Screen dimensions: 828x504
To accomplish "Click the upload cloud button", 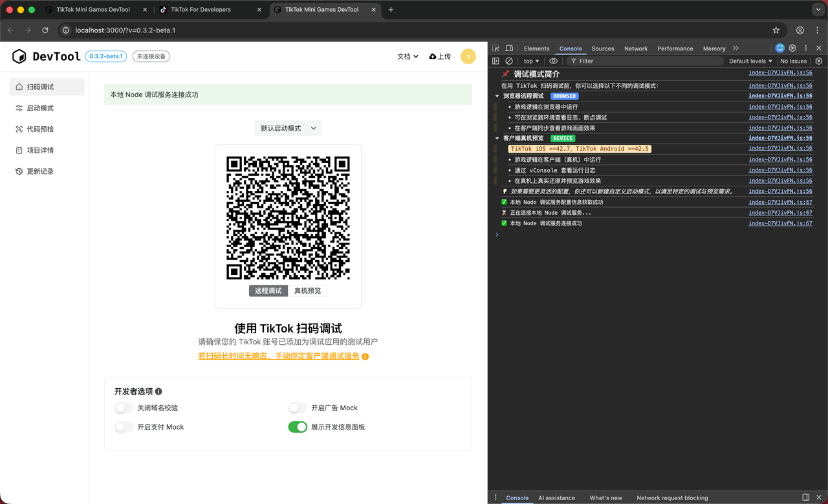I will (x=440, y=56).
